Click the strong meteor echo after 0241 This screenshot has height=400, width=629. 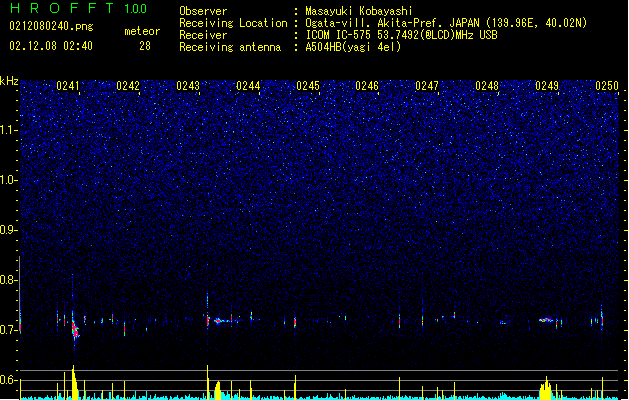(75, 330)
